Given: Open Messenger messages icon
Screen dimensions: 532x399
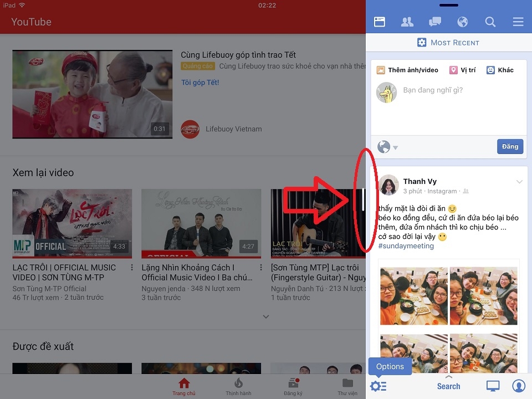Looking at the screenshot, I should 434,22.
